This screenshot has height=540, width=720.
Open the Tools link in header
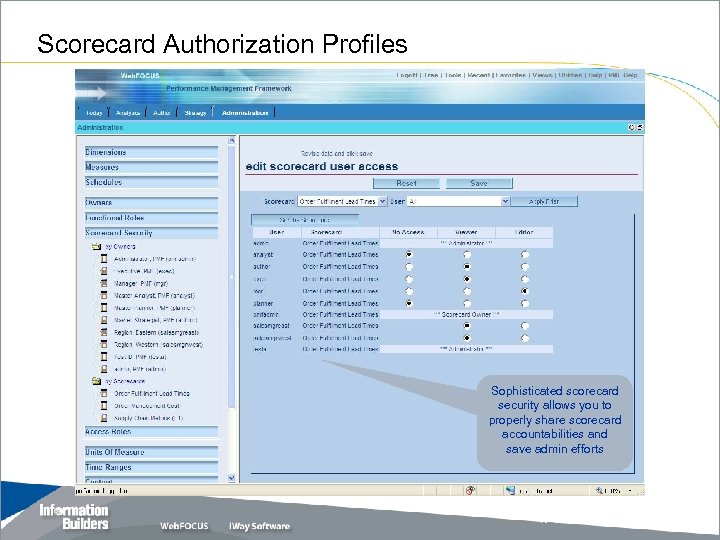tap(453, 75)
